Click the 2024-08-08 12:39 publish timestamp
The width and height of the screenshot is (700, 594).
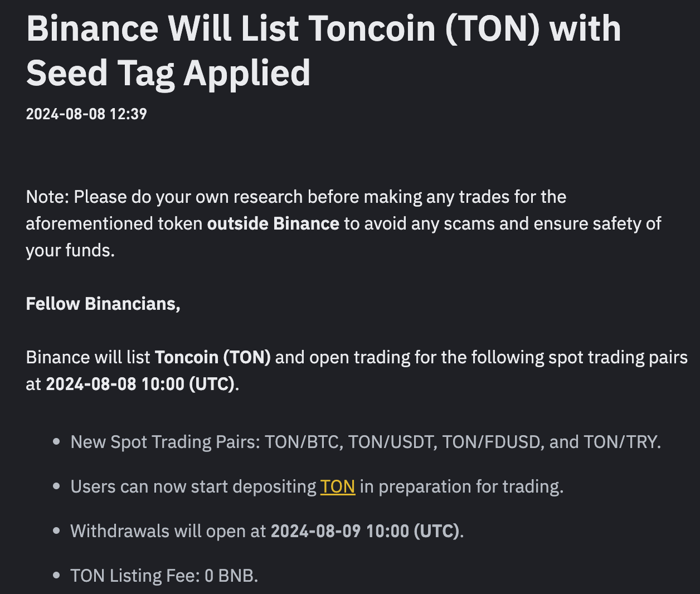tap(86, 114)
